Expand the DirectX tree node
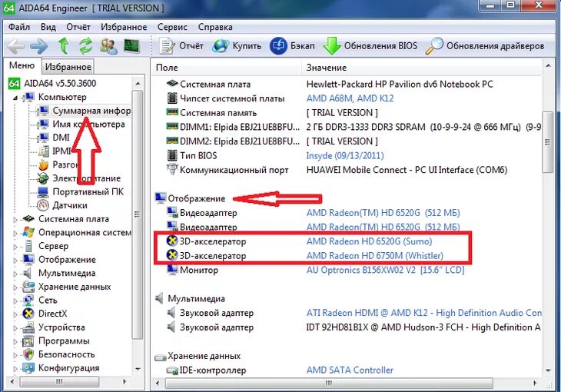 pos(15,314)
